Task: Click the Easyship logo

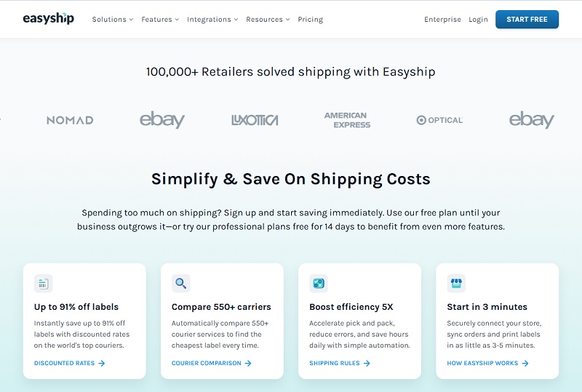Action: pos(48,19)
